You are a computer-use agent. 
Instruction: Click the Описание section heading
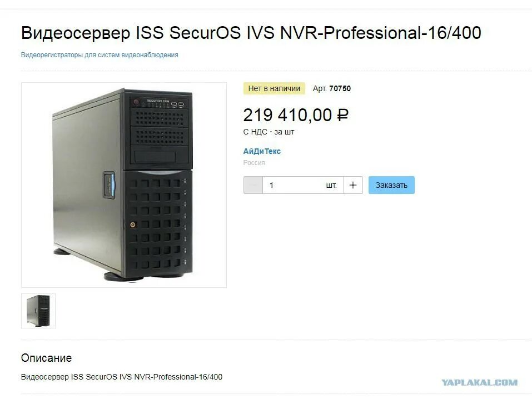click(47, 358)
